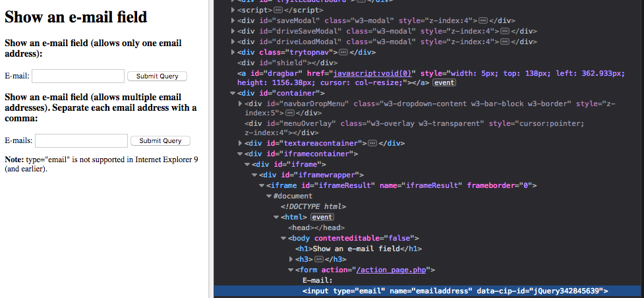Click ellipsis badge in h3 element
The height and width of the screenshot is (298, 644).
(319, 259)
